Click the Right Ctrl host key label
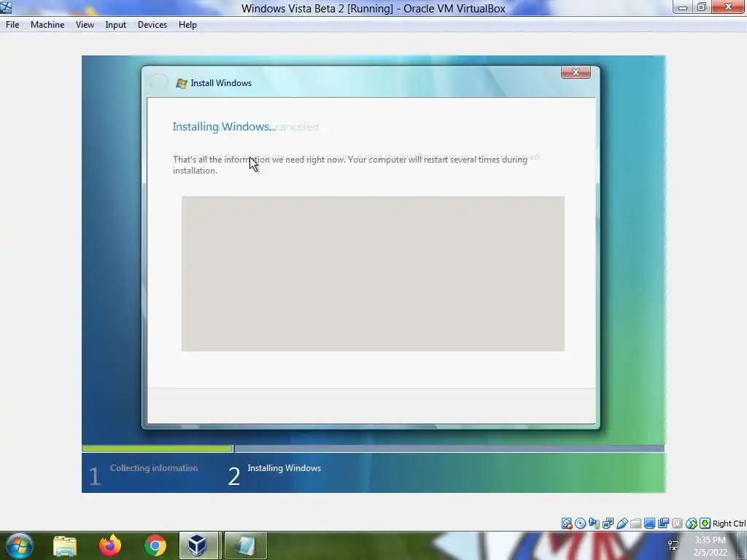Viewport: 747px width, 560px height. click(x=729, y=524)
